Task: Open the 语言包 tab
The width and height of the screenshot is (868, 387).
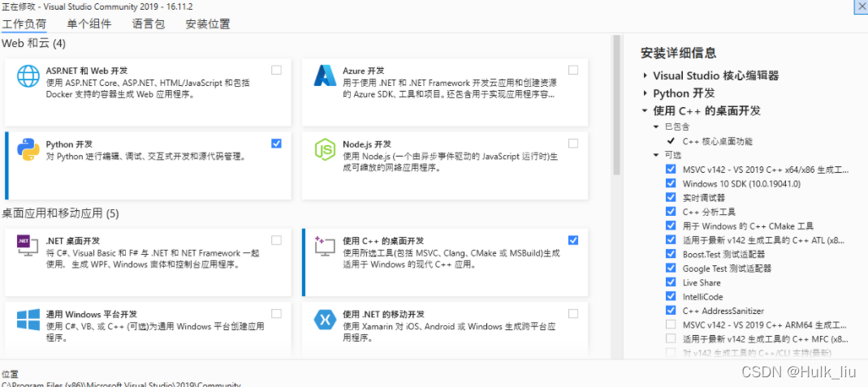Action: (149, 24)
